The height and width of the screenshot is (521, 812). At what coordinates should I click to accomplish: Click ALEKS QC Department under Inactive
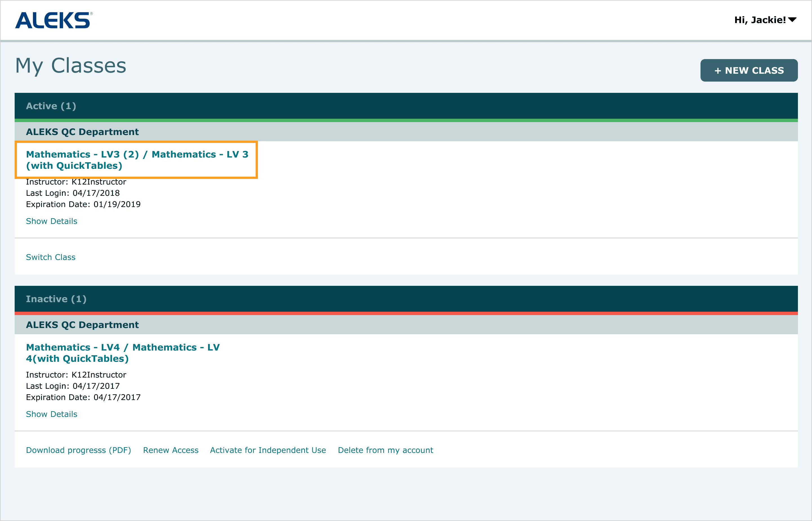pyautogui.click(x=82, y=325)
